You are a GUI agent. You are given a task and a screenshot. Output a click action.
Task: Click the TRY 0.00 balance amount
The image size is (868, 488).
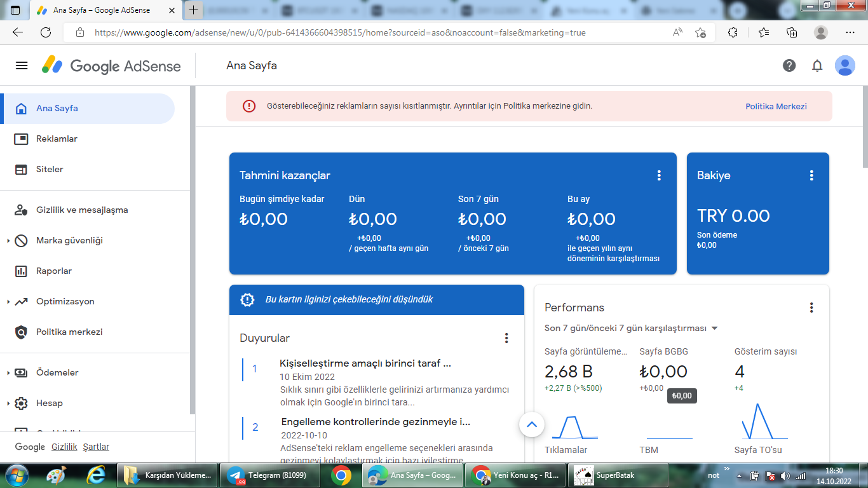(x=733, y=216)
